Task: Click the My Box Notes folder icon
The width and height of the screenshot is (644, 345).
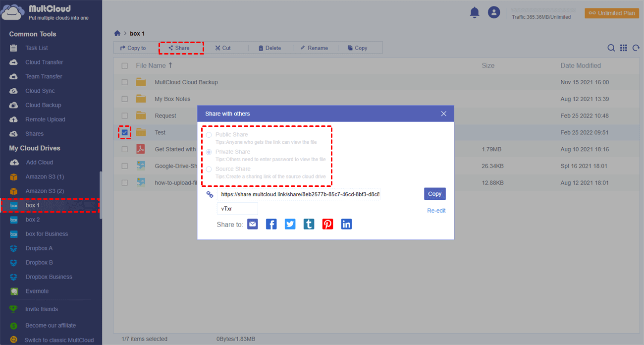Action: pyautogui.click(x=141, y=99)
